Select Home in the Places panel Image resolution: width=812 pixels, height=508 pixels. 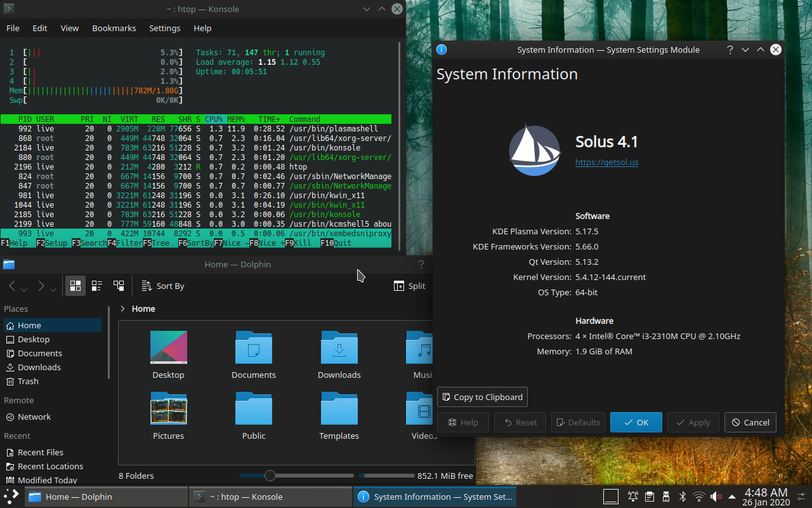coord(53,325)
